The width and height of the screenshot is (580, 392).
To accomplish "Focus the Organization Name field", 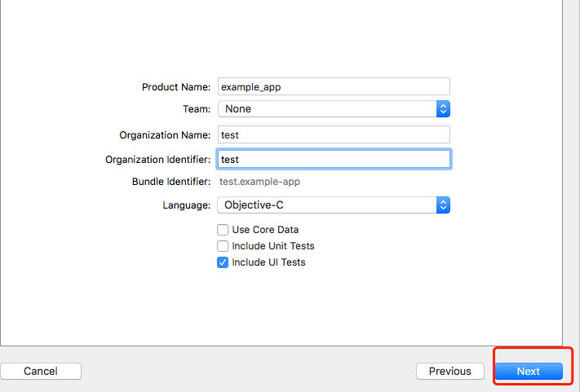I will click(334, 135).
